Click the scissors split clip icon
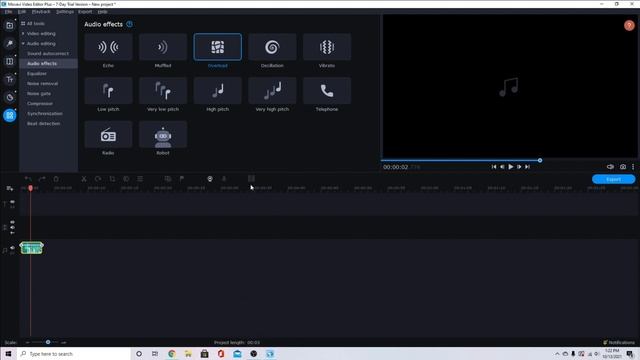The width and height of the screenshot is (640, 360). point(84,179)
